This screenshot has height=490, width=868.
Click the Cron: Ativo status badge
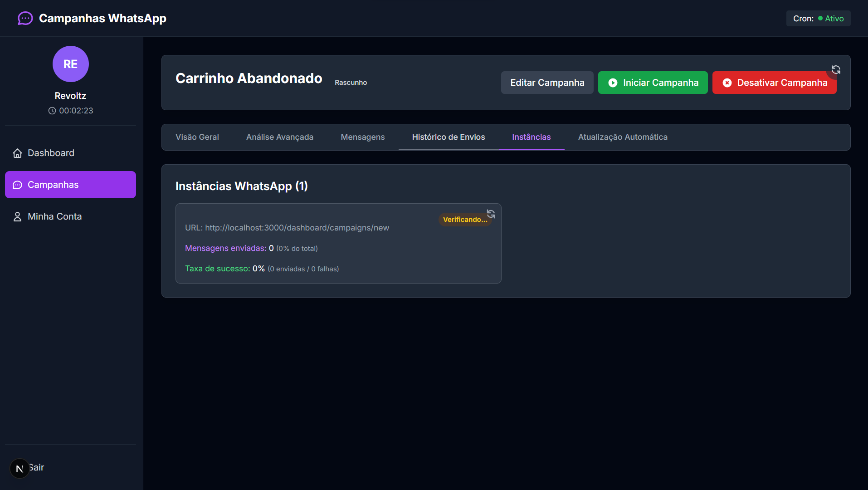tap(819, 19)
